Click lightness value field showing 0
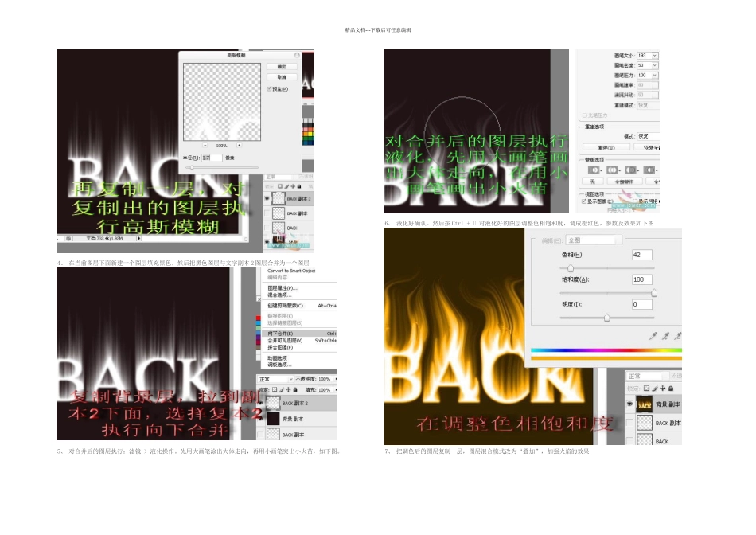The image size is (756, 535). pos(641,304)
